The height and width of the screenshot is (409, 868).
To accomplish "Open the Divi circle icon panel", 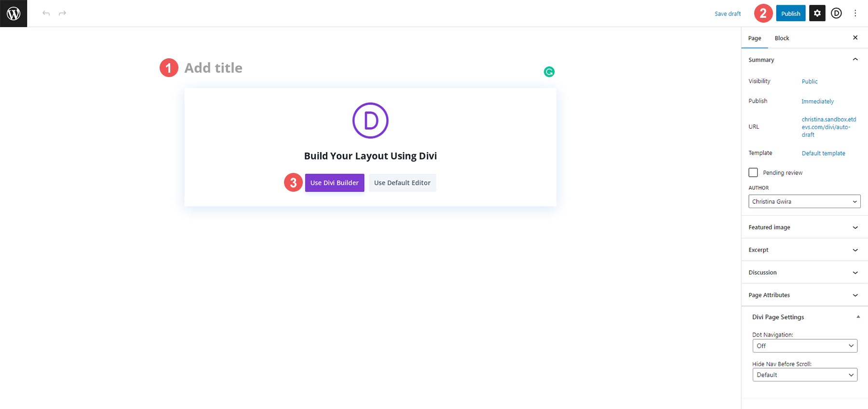I will [836, 13].
